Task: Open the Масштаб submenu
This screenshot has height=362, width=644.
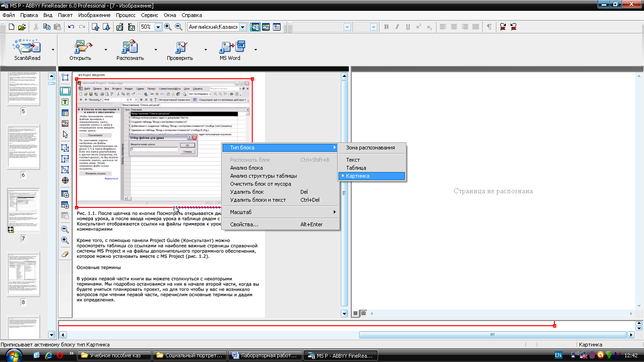Action: [x=281, y=212]
